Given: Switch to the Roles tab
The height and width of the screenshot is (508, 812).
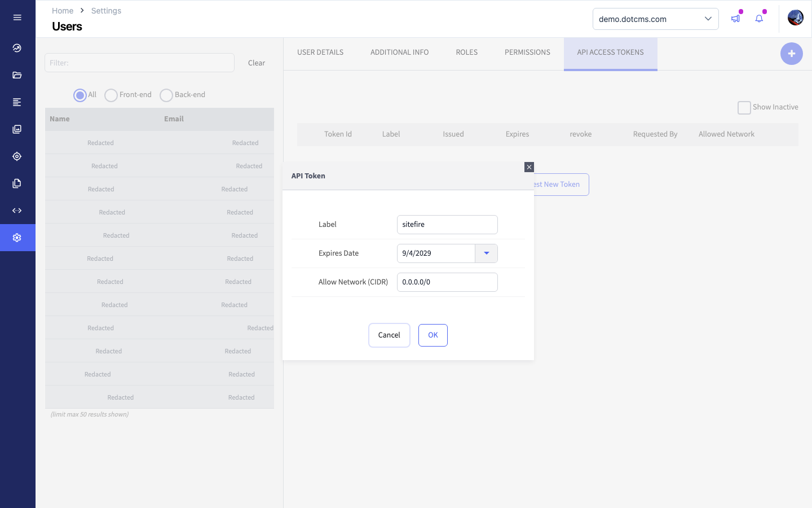Looking at the screenshot, I should (467, 52).
